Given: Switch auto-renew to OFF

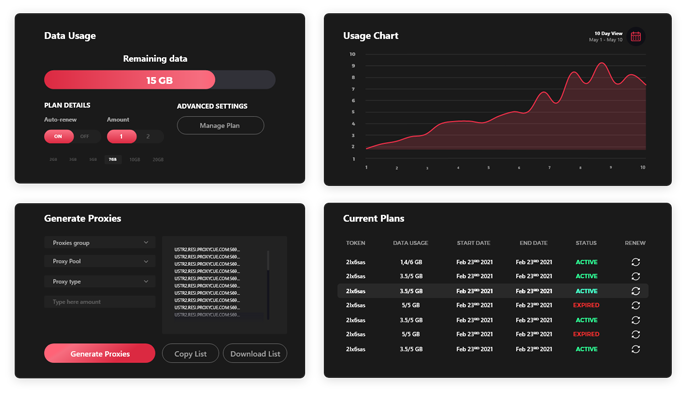Looking at the screenshot, I should coord(85,136).
